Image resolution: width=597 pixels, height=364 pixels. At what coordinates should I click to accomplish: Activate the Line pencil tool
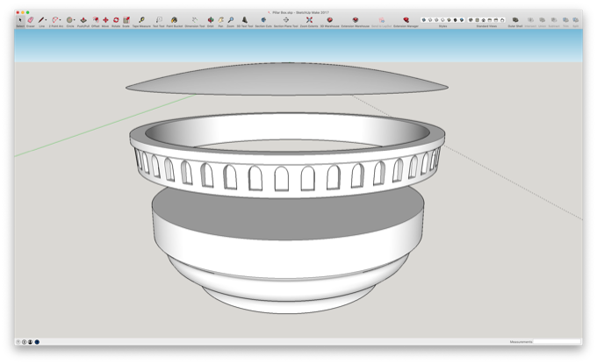click(x=41, y=20)
